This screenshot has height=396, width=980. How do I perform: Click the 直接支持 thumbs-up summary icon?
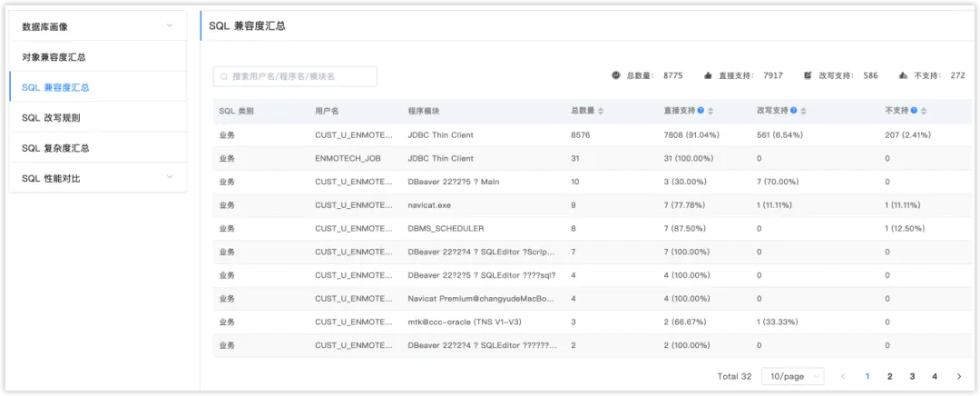point(707,75)
